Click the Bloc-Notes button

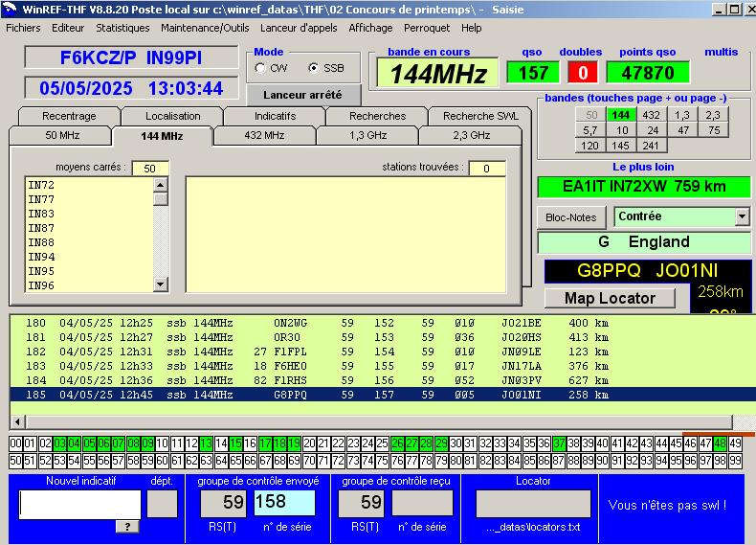coord(571,217)
